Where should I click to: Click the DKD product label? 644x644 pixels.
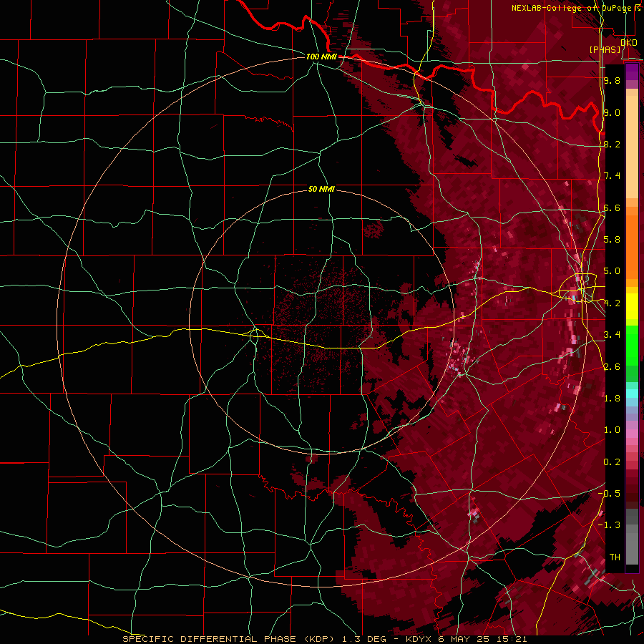click(628, 42)
